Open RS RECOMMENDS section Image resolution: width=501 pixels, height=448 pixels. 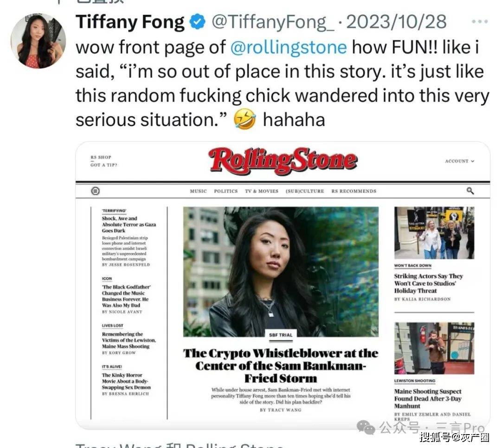[x=353, y=191]
